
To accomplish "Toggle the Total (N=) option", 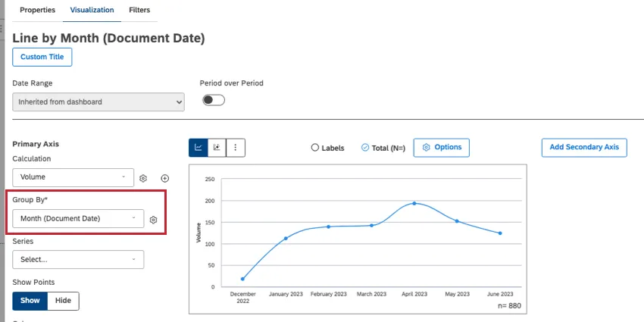I will (x=365, y=148).
